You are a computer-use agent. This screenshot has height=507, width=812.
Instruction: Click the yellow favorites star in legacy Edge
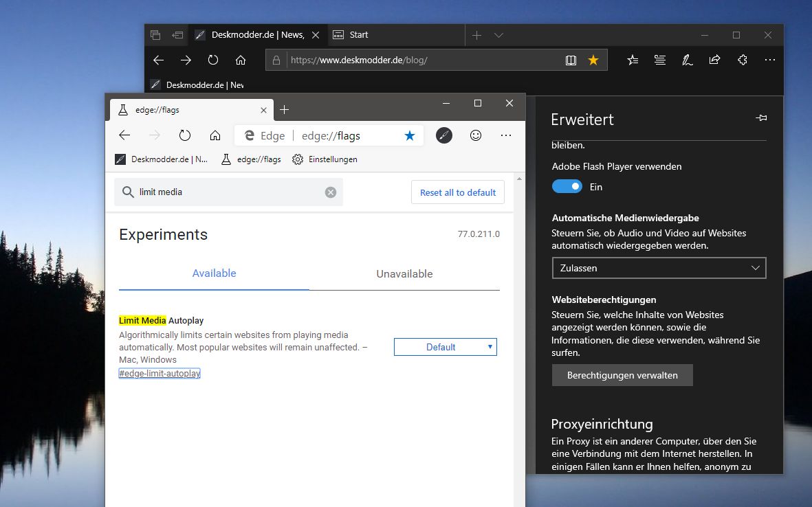(x=593, y=60)
